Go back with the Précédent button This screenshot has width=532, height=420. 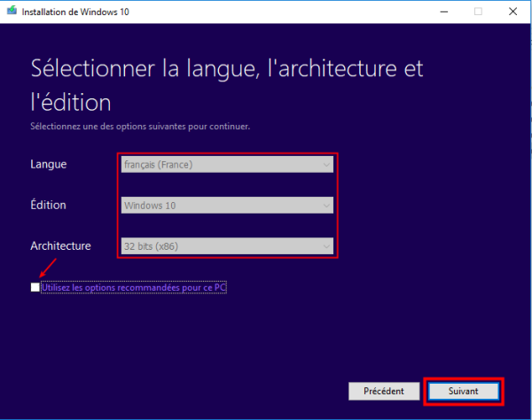tap(383, 391)
